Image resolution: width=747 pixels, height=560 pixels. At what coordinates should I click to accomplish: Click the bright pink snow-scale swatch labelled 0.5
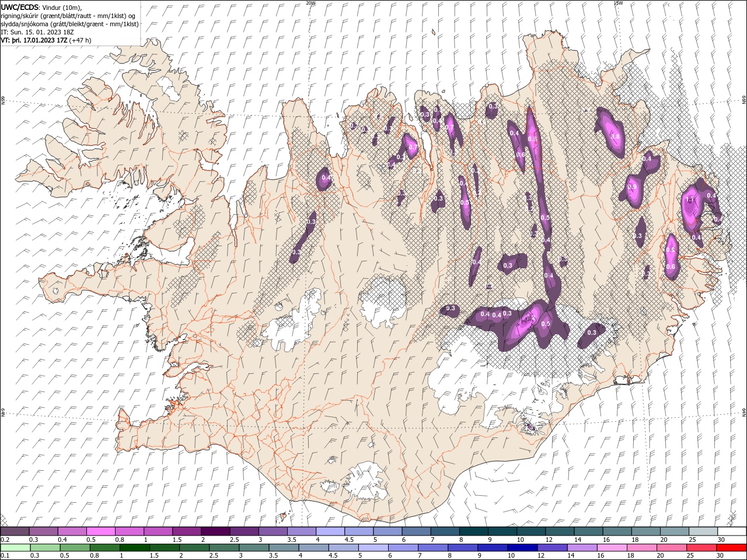(x=101, y=531)
